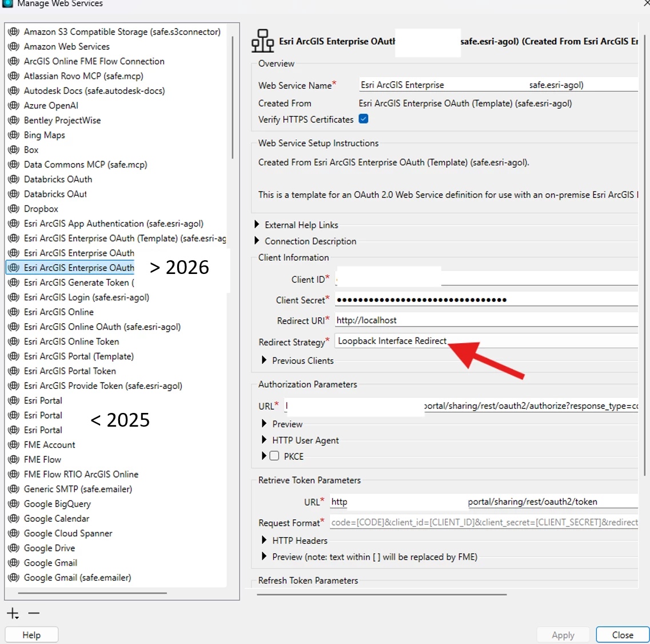
Task: Expand HTTP Headers section
Action: coord(264,540)
